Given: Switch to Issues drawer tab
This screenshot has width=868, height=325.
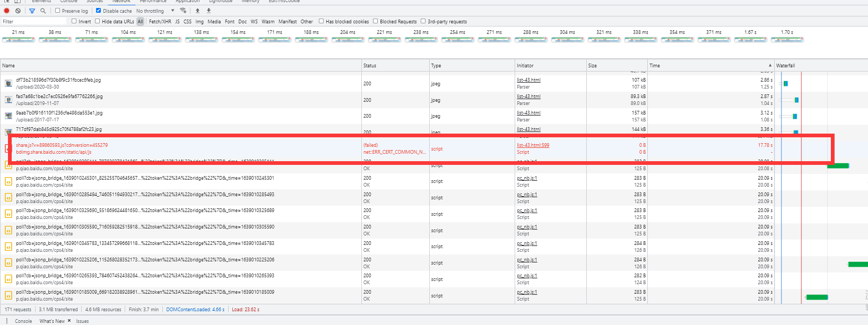Looking at the screenshot, I should pos(82,321).
